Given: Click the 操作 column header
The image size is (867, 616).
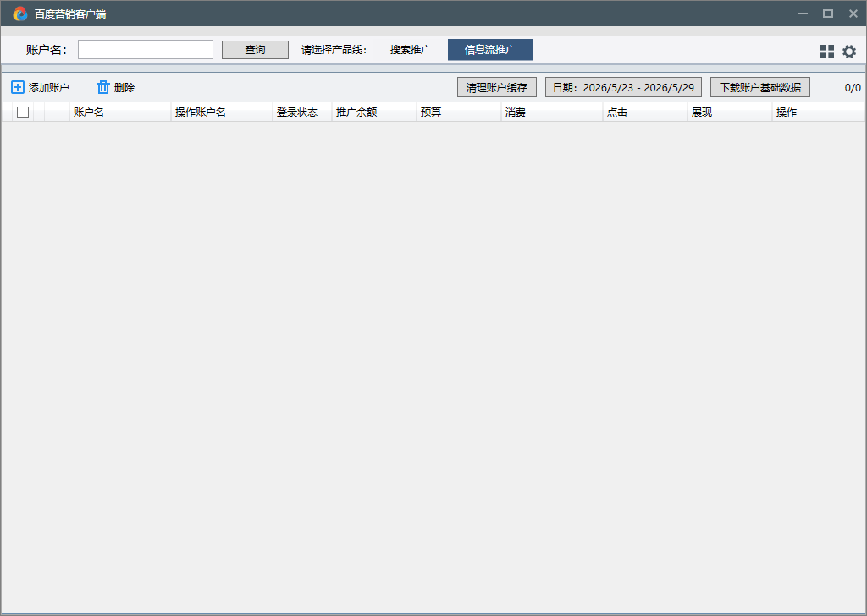Looking at the screenshot, I should click(819, 113).
